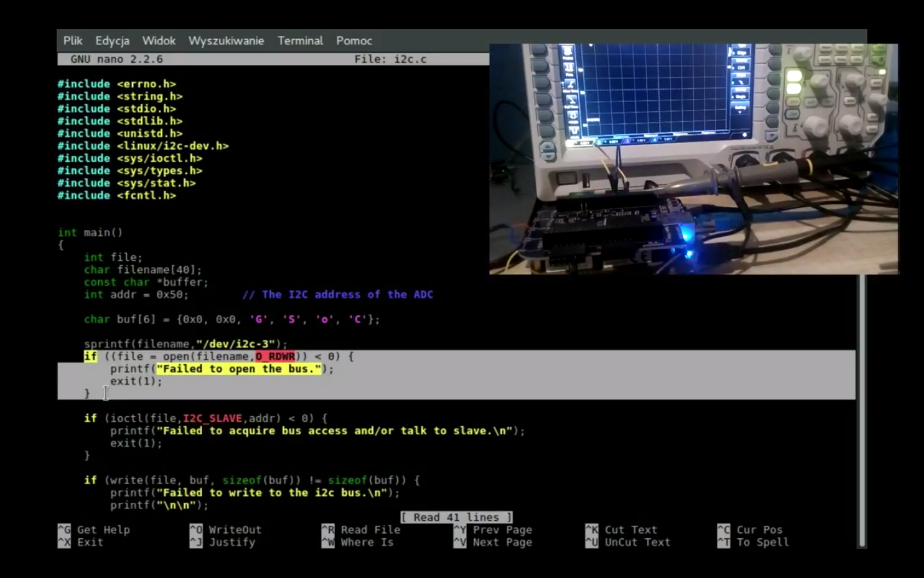The width and height of the screenshot is (924, 578).
Task: Click the WriteOut shortcut in nano footer
Action: tap(234, 530)
